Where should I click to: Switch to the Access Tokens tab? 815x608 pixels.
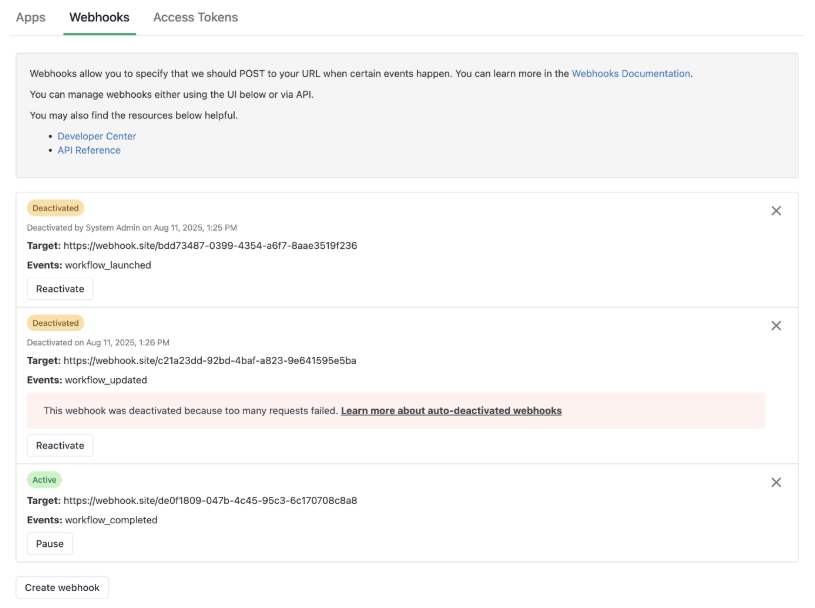(195, 17)
